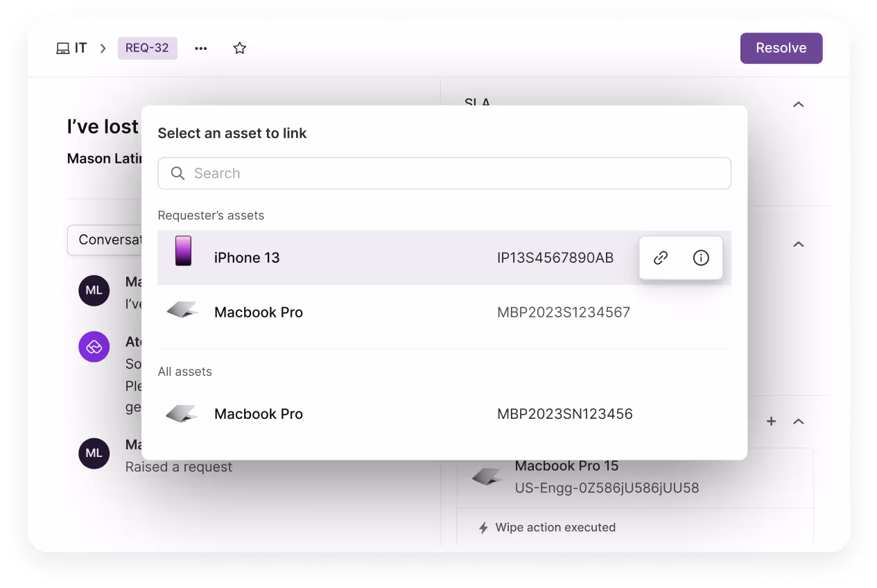Collapse the assets section chevron next to plus
This screenshot has height=588, width=877.
(798, 421)
